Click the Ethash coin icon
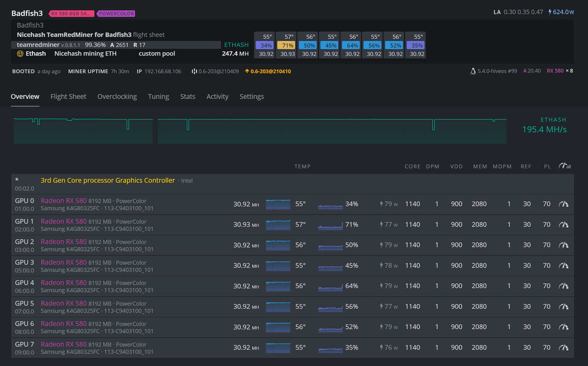The height and width of the screenshot is (366, 588). (x=20, y=54)
